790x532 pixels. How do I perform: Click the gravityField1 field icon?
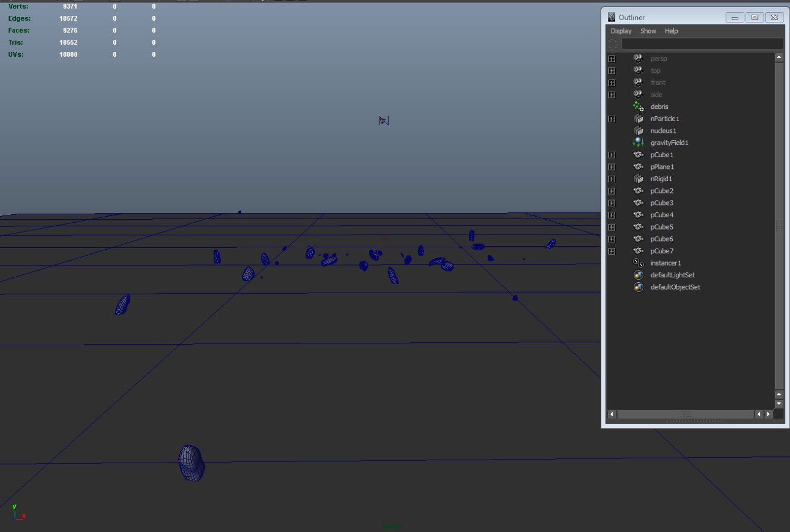638,142
